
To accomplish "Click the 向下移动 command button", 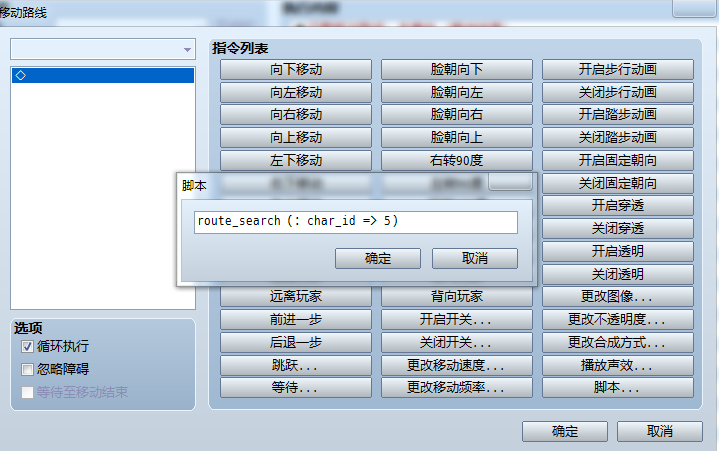I will coord(296,70).
